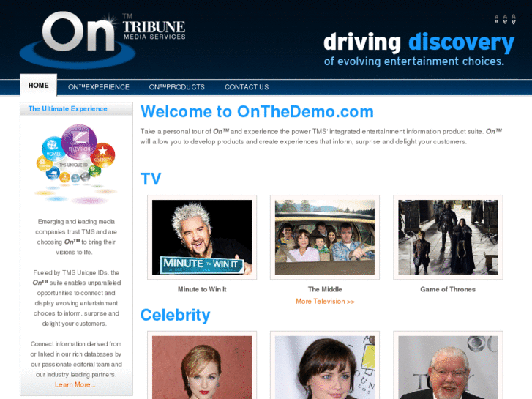This screenshot has height=399, width=532.
Task: Click the 'Celebrity' section heading
Action: 176,315
